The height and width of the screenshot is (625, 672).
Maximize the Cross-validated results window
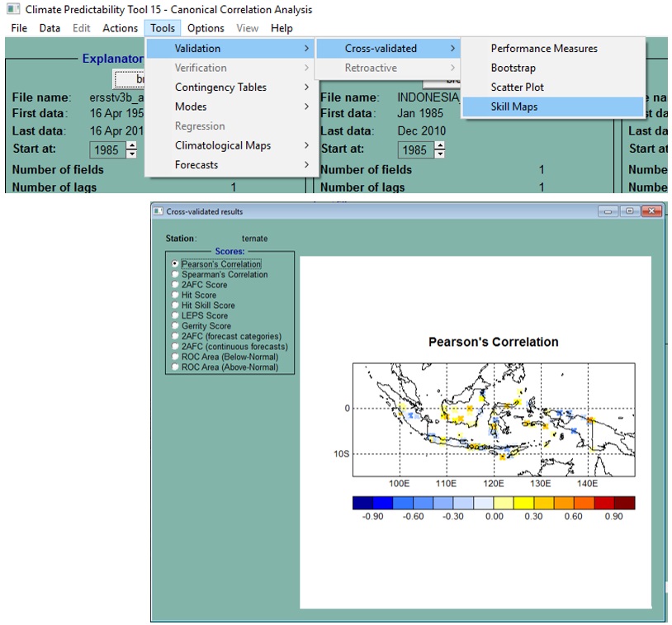630,211
